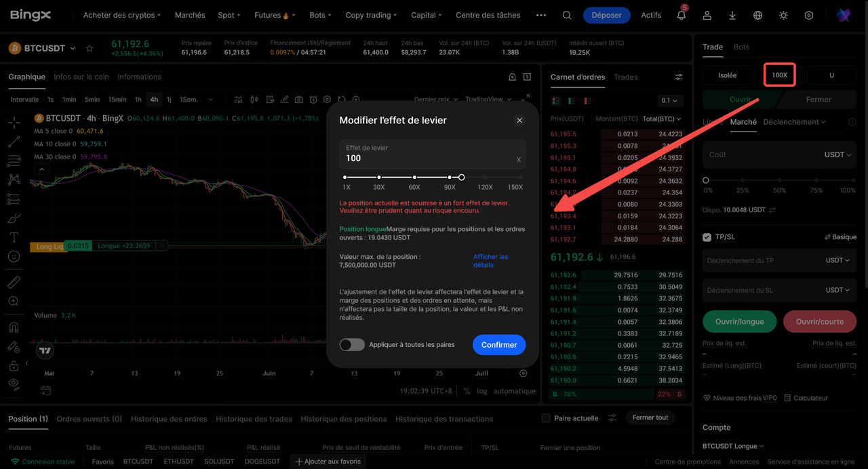Toggle automatique scale on chart
Screen dimensions: 868x469
pos(514,391)
